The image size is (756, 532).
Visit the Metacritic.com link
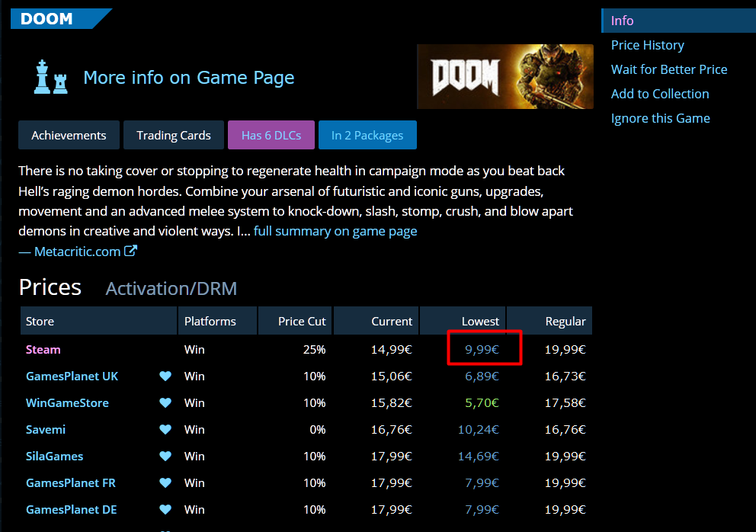pos(77,252)
